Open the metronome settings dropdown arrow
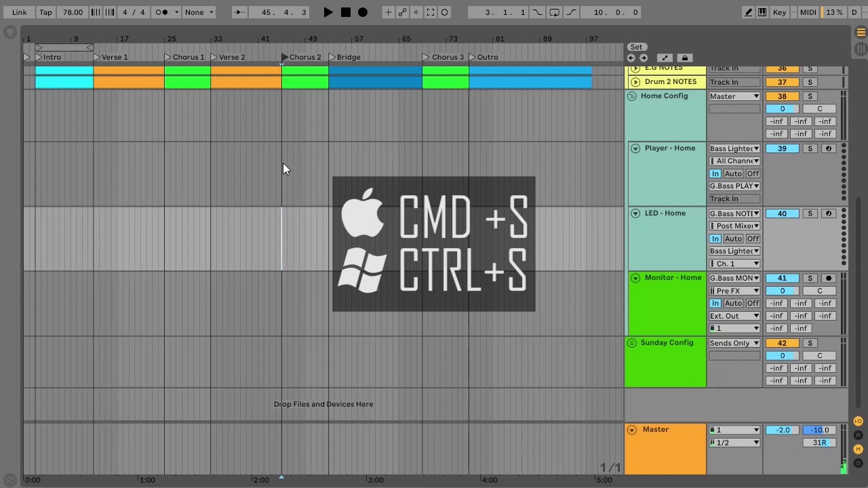Image resolution: width=868 pixels, height=488 pixels. pyautogui.click(x=176, y=12)
